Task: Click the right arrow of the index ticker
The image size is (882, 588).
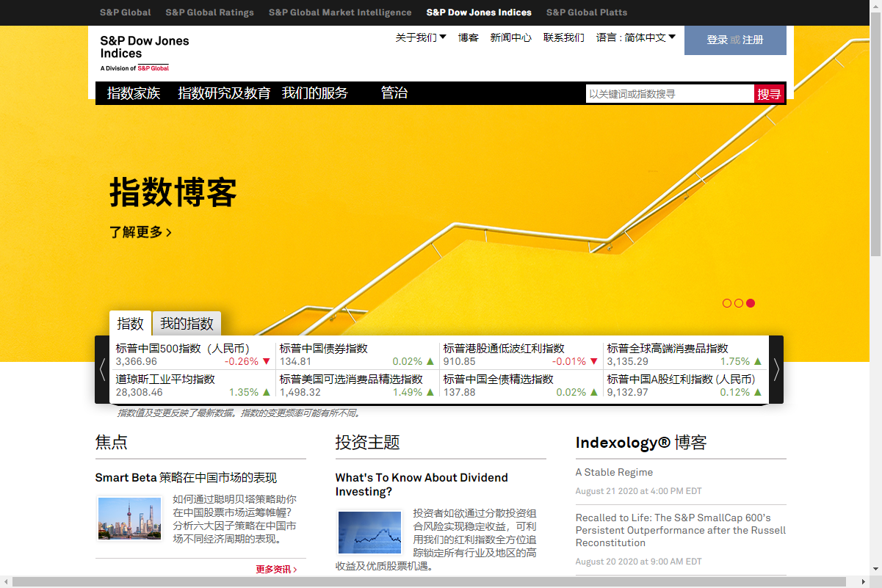Action: (776, 369)
